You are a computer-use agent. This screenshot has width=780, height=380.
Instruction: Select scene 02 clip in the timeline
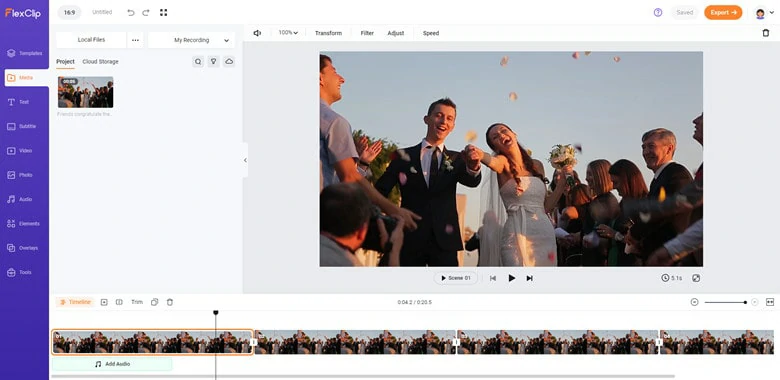coord(355,342)
